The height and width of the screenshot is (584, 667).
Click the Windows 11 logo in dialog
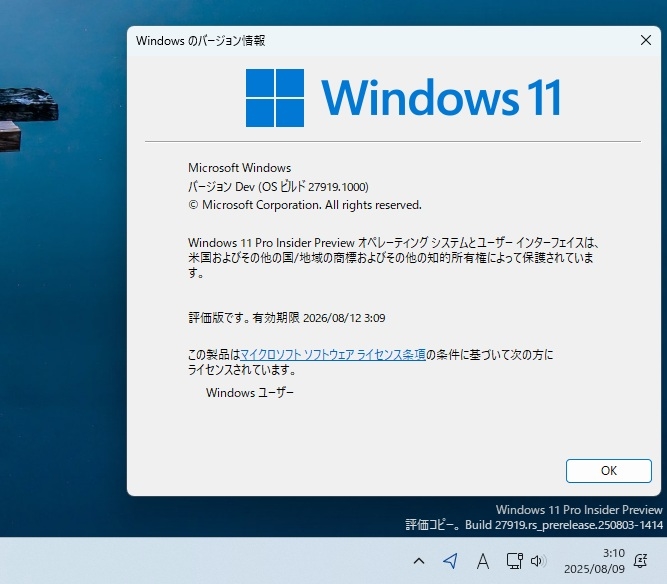pos(275,98)
